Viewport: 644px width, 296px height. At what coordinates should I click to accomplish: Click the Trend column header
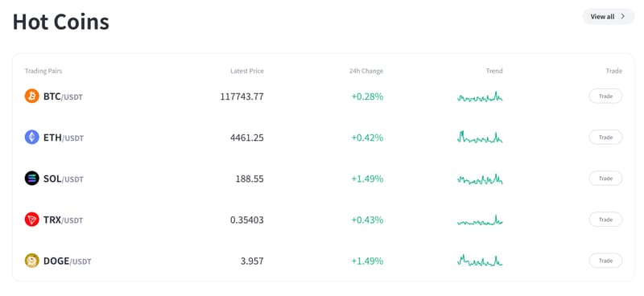tap(494, 71)
